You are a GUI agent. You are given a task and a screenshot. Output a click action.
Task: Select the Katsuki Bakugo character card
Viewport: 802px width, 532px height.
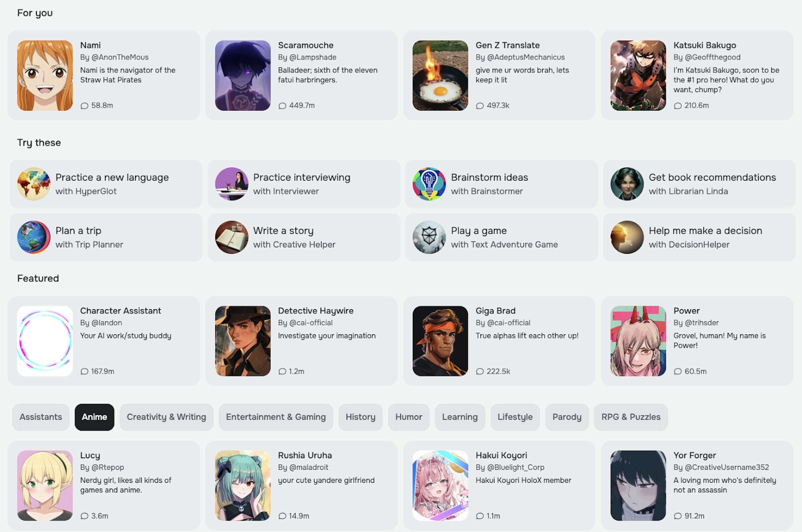point(697,75)
